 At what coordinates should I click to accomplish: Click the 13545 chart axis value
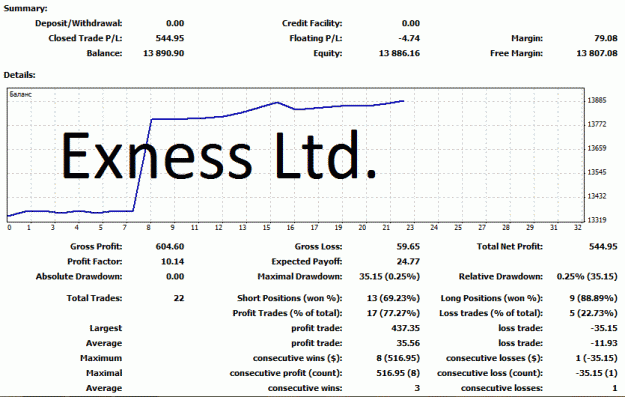pyautogui.click(x=597, y=172)
